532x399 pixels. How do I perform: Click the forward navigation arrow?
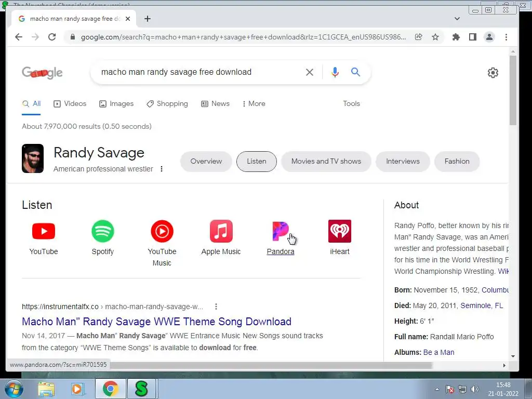pyautogui.click(x=35, y=37)
